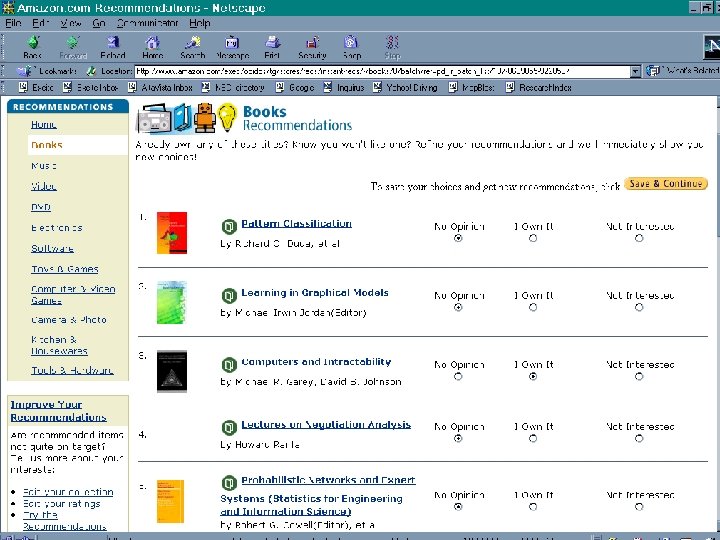Click the Netscape toolbar icon
Image resolution: width=720 pixels, height=540 pixels.
coord(232,48)
